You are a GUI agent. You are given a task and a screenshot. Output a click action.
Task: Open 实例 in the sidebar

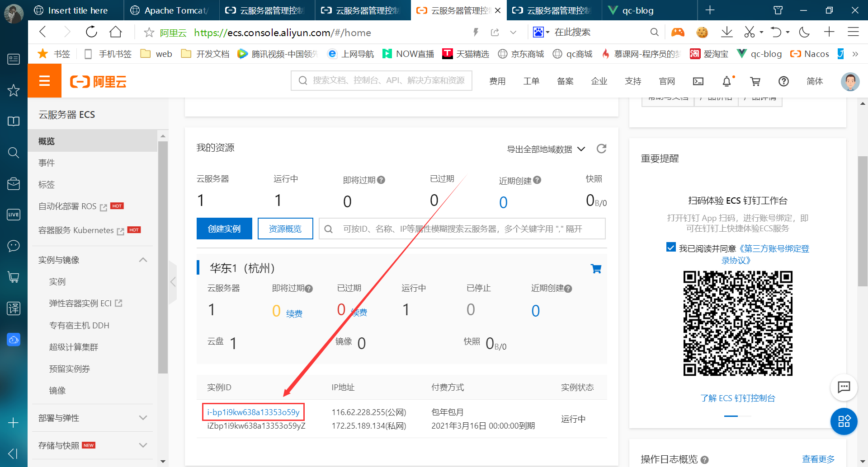[57, 282]
